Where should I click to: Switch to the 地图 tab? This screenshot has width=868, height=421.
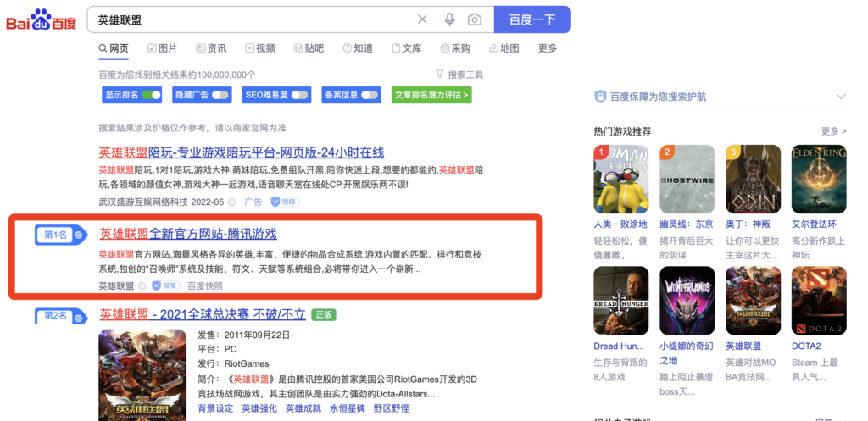pyautogui.click(x=504, y=48)
